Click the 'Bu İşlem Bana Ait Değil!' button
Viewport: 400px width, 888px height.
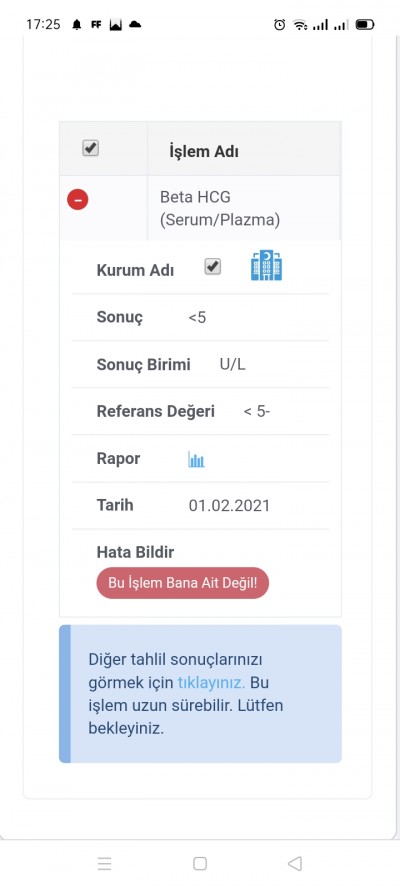(x=182, y=583)
